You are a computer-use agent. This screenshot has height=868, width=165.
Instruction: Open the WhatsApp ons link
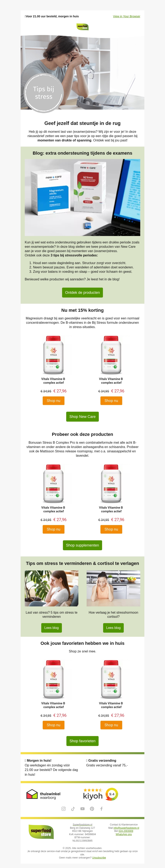tap(124, 834)
